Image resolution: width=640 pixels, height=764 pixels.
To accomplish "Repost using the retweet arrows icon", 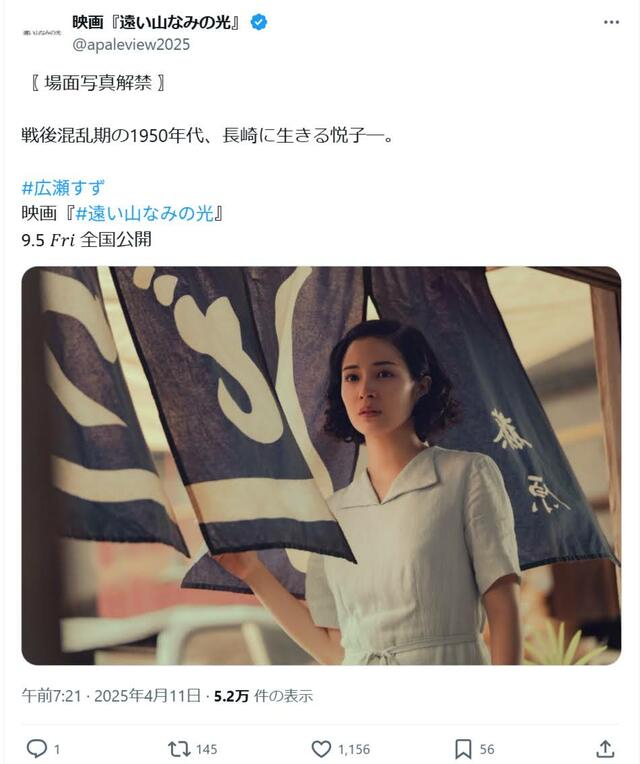I will tap(178, 749).
